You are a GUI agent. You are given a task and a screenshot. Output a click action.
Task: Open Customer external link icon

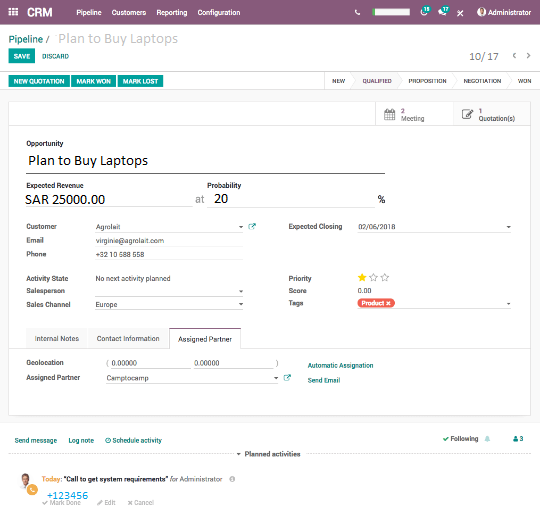[252, 226]
